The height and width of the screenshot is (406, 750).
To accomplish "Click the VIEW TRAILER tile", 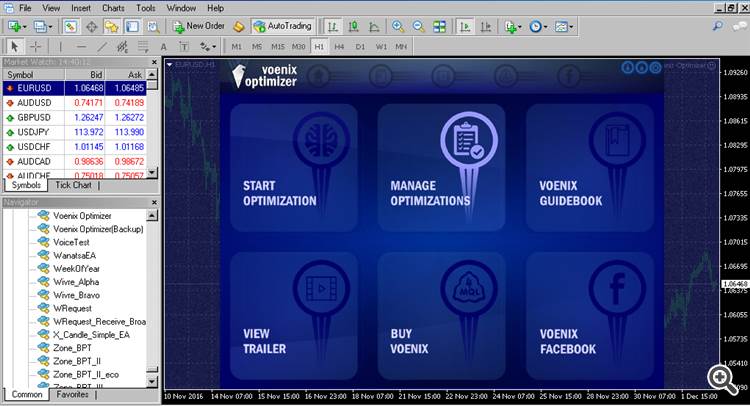I will pos(294,316).
